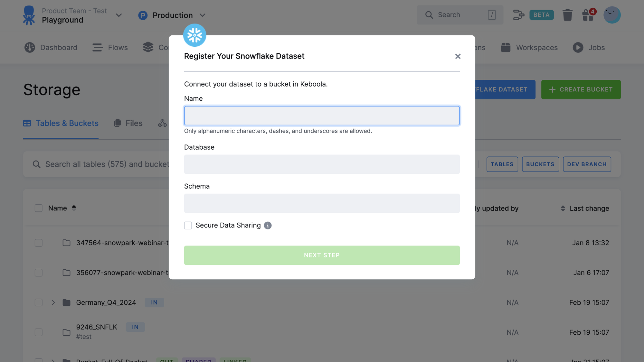
Task: Open the Flows menu item
Action: click(x=110, y=47)
